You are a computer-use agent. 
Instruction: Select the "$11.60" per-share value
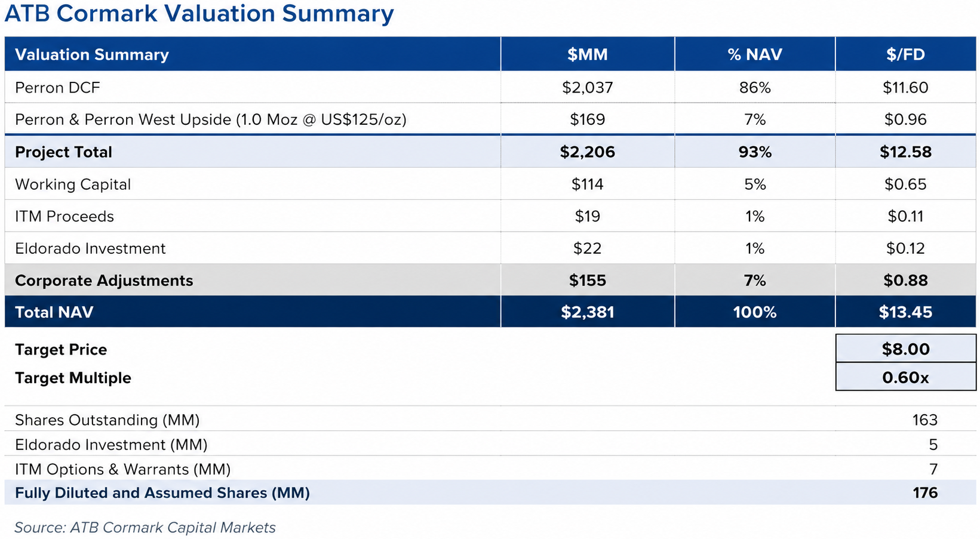[905, 88]
